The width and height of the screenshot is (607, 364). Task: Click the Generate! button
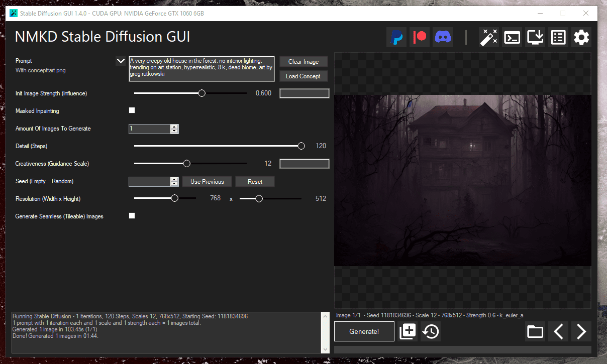[364, 331]
